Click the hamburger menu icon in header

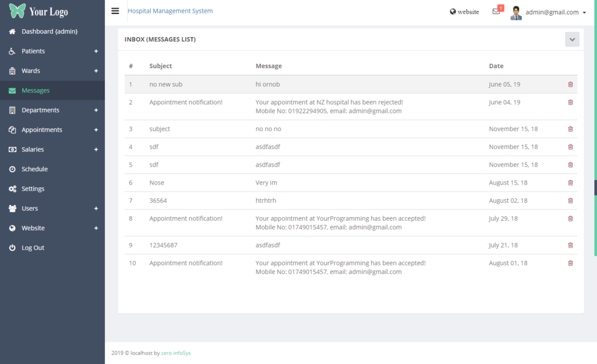(x=115, y=11)
